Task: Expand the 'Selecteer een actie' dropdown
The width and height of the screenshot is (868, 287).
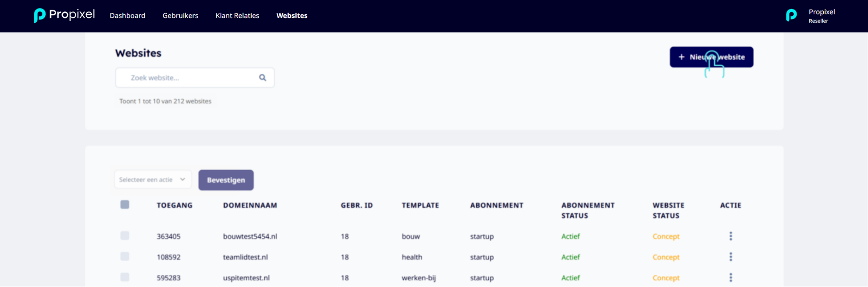Action: [x=153, y=180]
